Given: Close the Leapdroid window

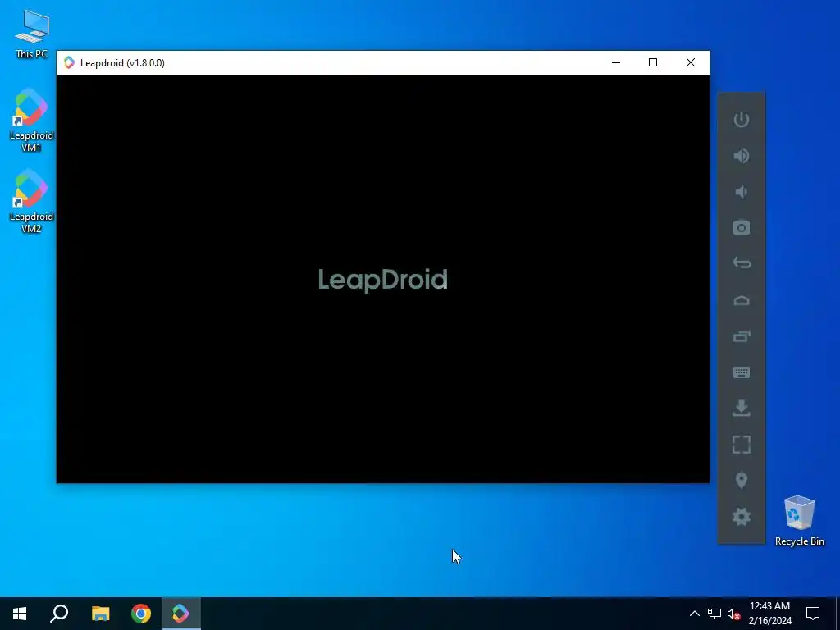Looking at the screenshot, I should 691,62.
